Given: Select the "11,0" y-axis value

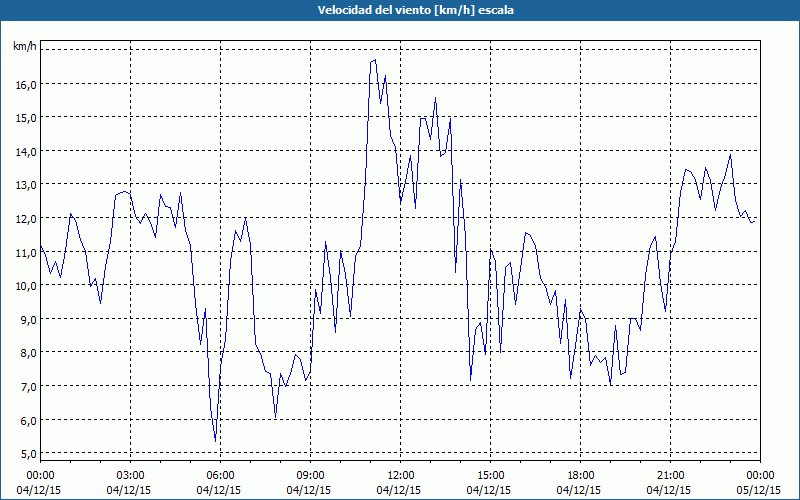Looking at the screenshot, I should [x=26, y=252].
